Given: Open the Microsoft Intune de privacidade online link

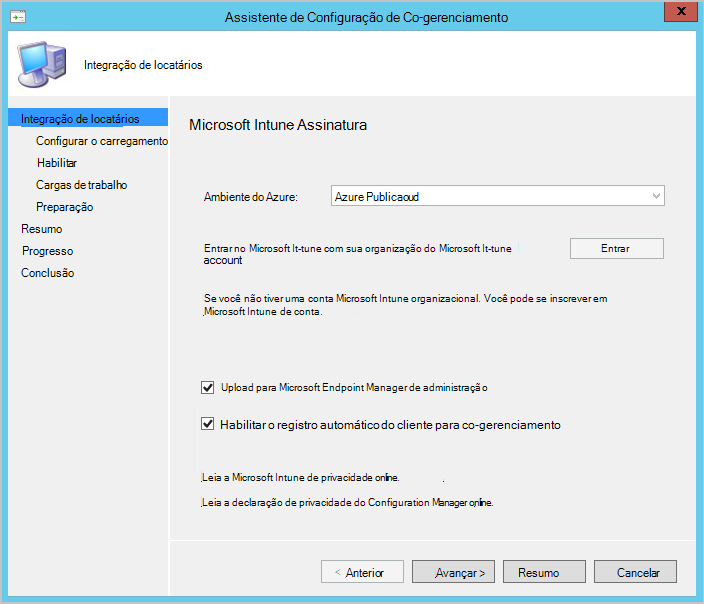Looking at the screenshot, I should pyautogui.click(x=300, y=477).
